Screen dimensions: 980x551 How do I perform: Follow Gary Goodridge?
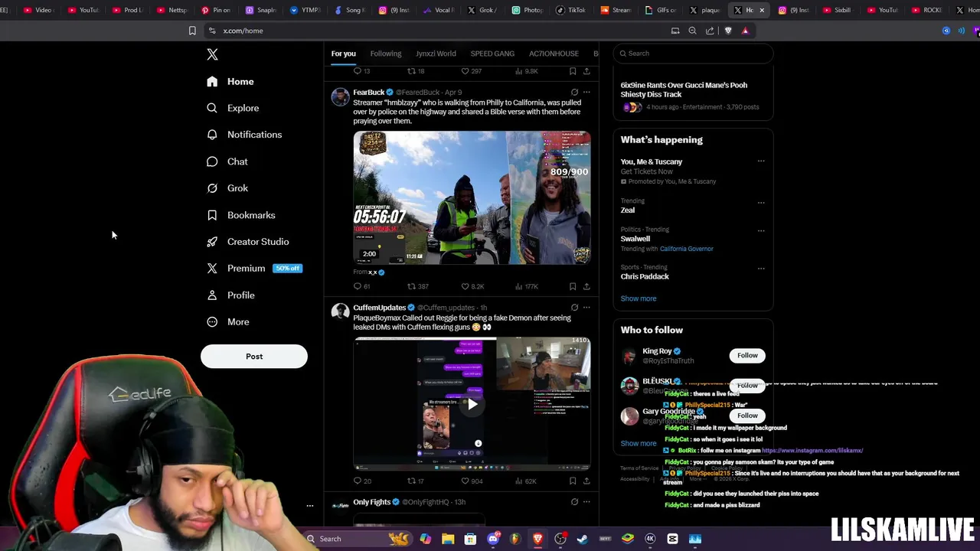747,416
